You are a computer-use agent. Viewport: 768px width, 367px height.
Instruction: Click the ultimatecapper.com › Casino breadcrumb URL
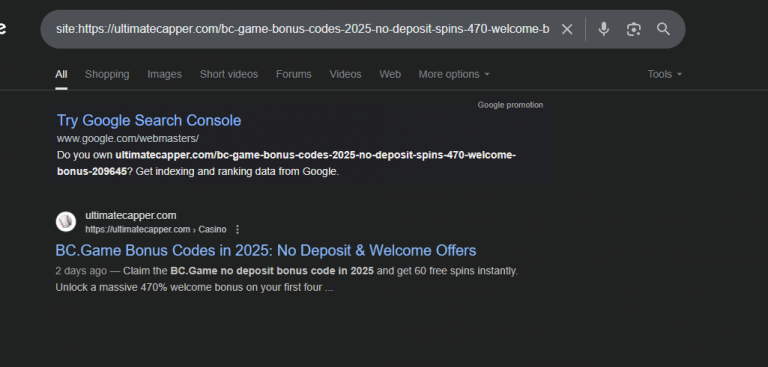tap(156, 229)
